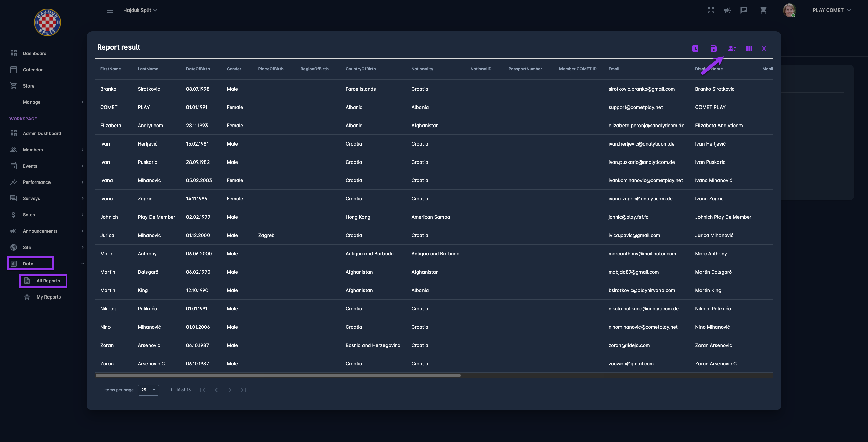Open the announcements megaphone icon in top bar
This screenshot has width=868, height=442.
(727, 10)
